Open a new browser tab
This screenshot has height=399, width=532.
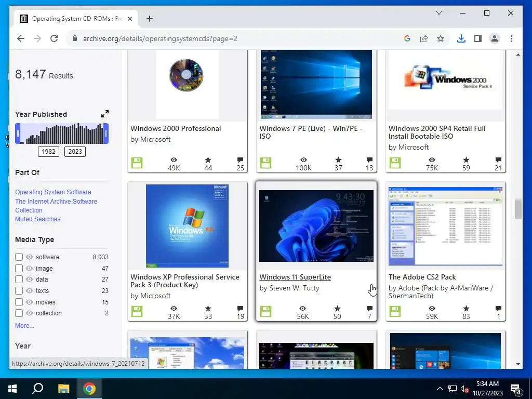pyautogui.click(x=149, y=19)
